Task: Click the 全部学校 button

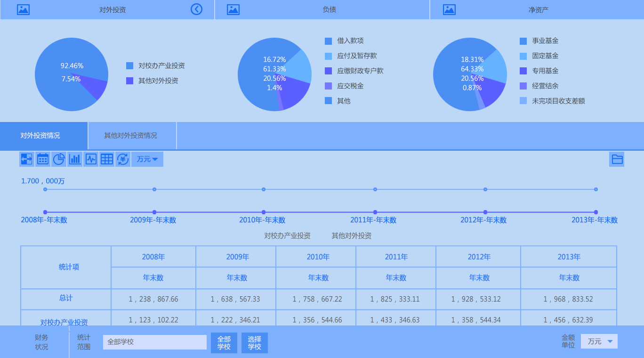Action: coord(224,343)
